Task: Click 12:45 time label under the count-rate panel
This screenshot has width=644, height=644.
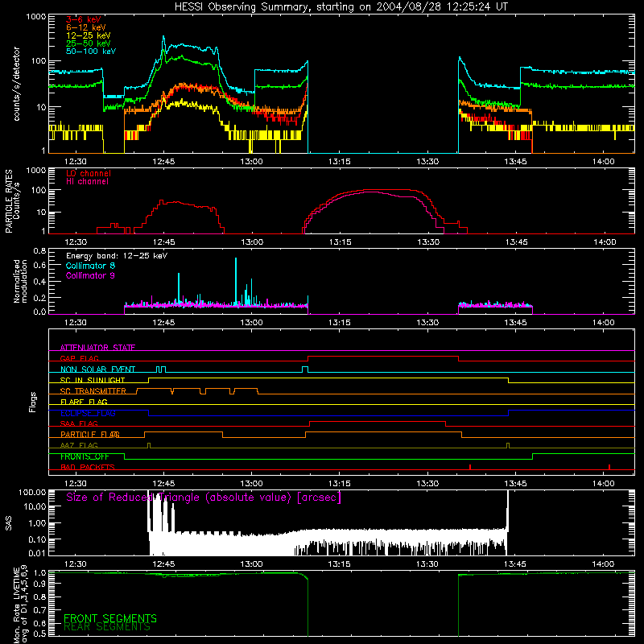Action: pyautogui.click(x=163, y=162)
